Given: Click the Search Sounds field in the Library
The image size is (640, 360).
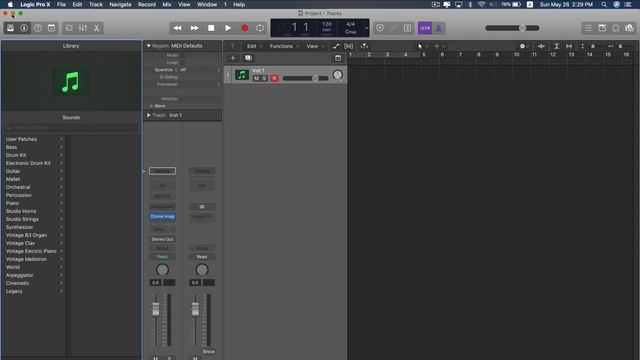Looking at the screenshot, I should tap(71, 127).
